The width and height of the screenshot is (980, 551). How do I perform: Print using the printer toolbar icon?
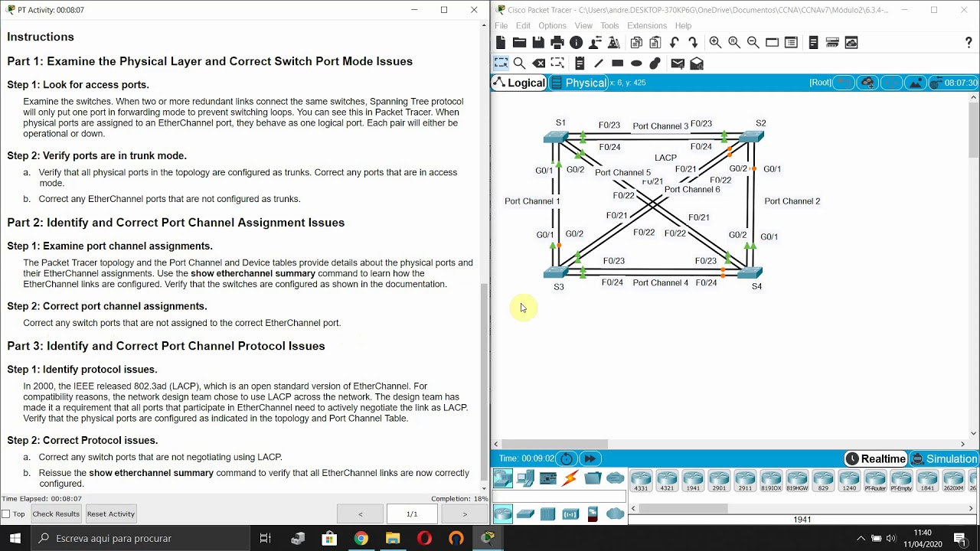[x=557, y=43]
